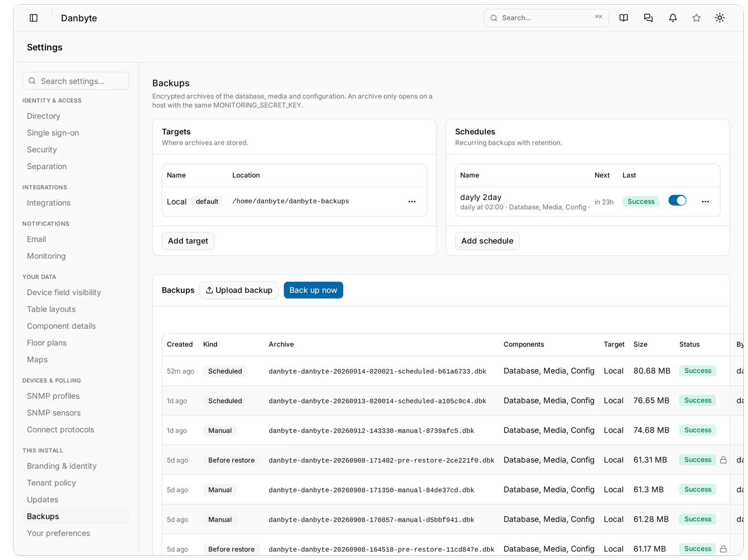Open the documentation book icon
This screenshot has height=560, width=748.
[x=624, y=18]
